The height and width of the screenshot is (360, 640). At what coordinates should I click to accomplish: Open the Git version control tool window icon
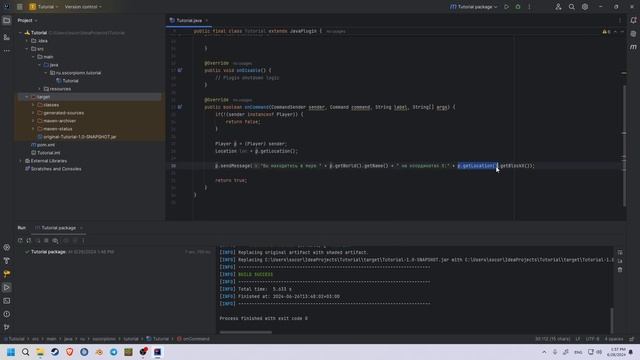click(x=7, y=327)
